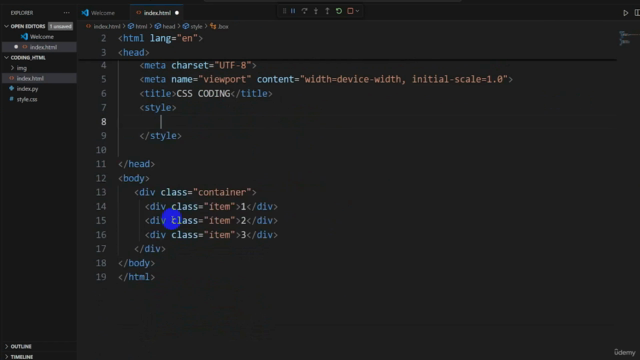
Task: Open index.py file
Action: (x=27, y=89)
